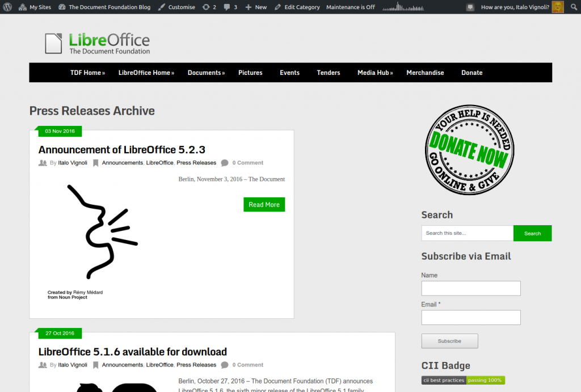This screenshot has height=392, width=581.
Task: Open the LibreOffice 5.1.6 article headline
Action: (x=132, y=352)
